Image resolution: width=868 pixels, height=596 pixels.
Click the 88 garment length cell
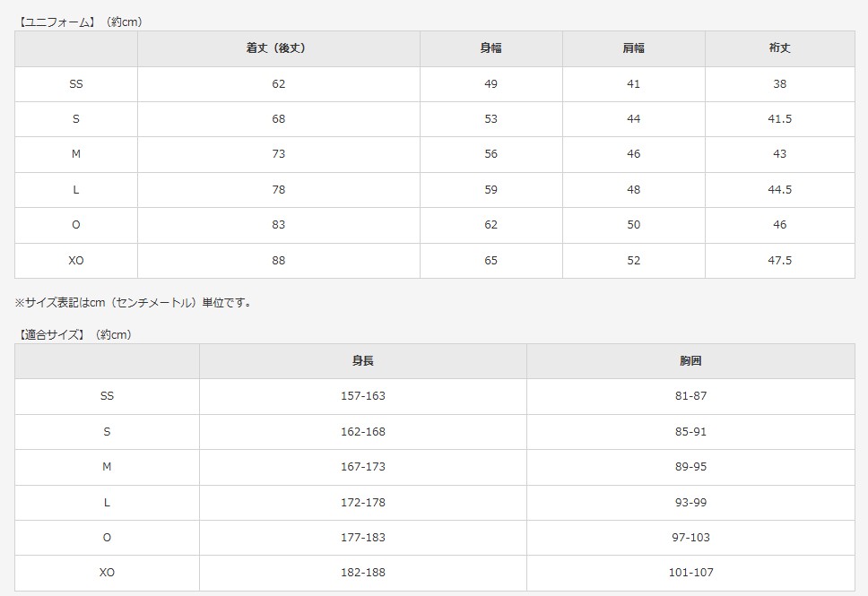(278, 261)
